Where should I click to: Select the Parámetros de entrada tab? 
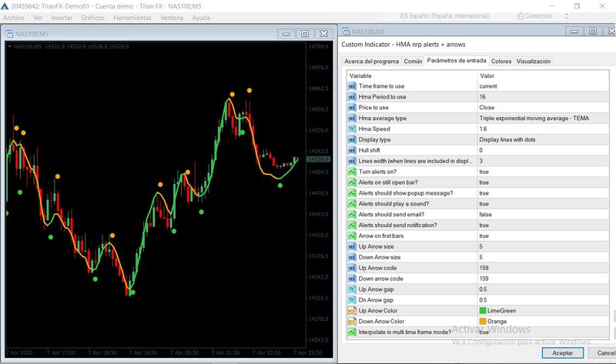[x=457, y=61]
